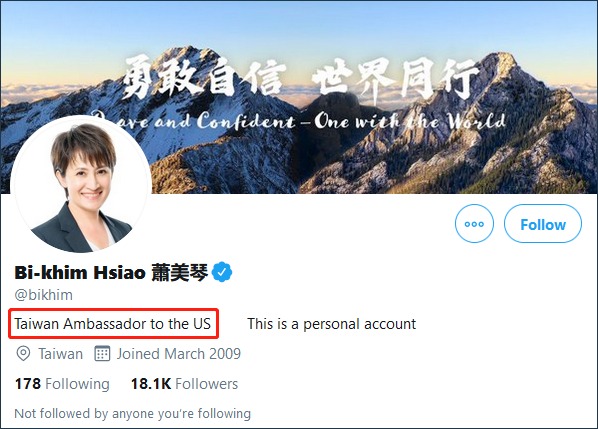Image resolution: width=598 pixels, height=429 pixels.
Task: Click the blue verified badge icon
Action: coord(222,272)
